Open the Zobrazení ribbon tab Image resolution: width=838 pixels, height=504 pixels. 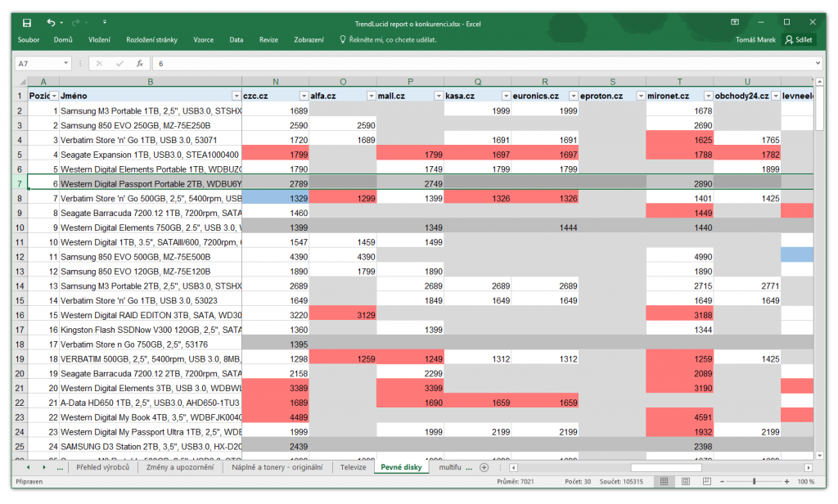point(309,39)
